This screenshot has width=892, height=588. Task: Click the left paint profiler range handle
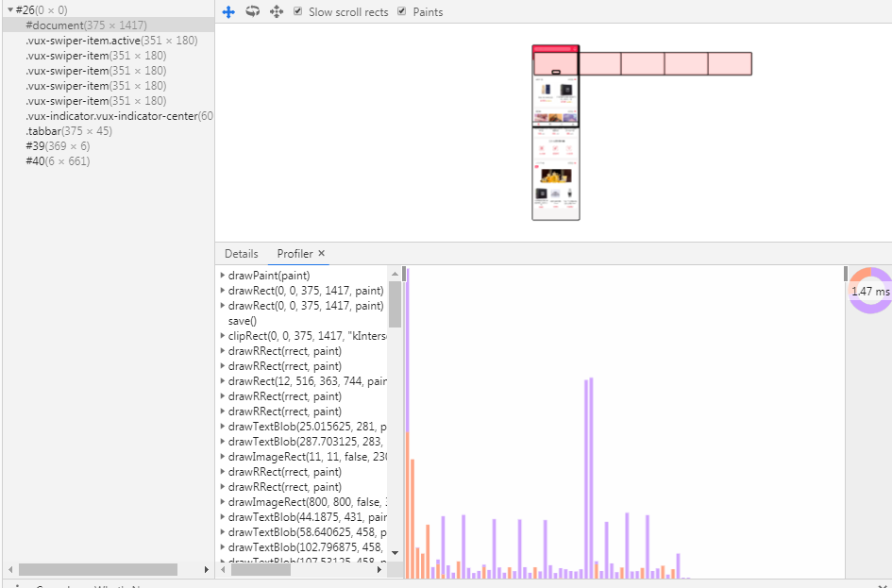coord(405,274)
